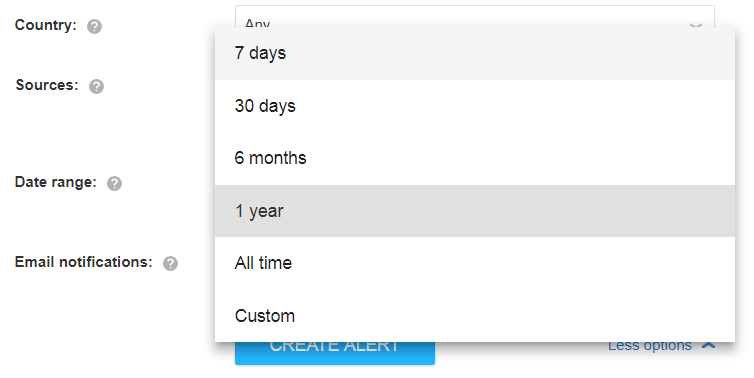
Task: Click the Email notifications help icon
Action: 170,264
